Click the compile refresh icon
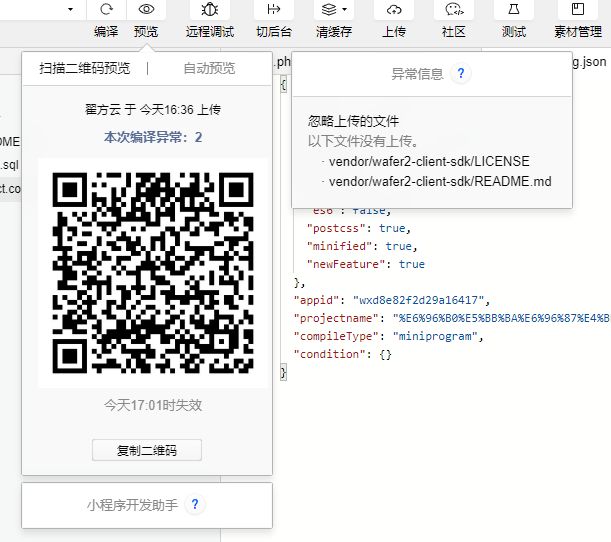 [106, 9]
